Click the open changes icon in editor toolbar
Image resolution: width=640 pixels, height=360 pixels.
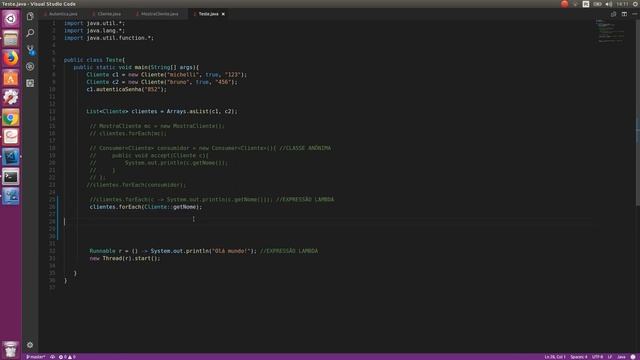[613, 14]
